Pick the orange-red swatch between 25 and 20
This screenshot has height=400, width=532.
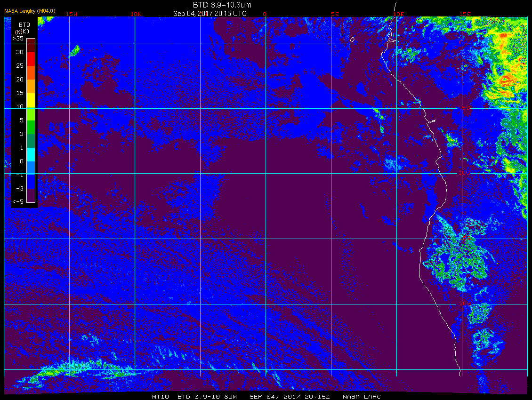31,72
